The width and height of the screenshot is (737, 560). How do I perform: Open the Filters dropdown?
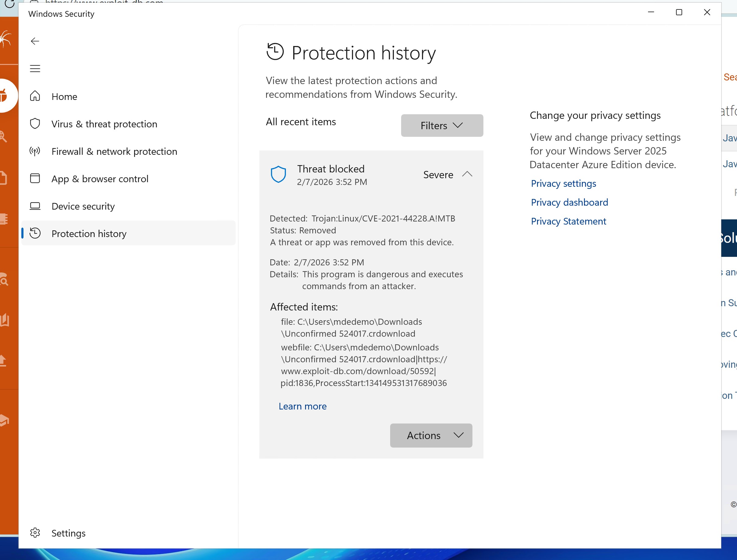(x=442, y=126)
